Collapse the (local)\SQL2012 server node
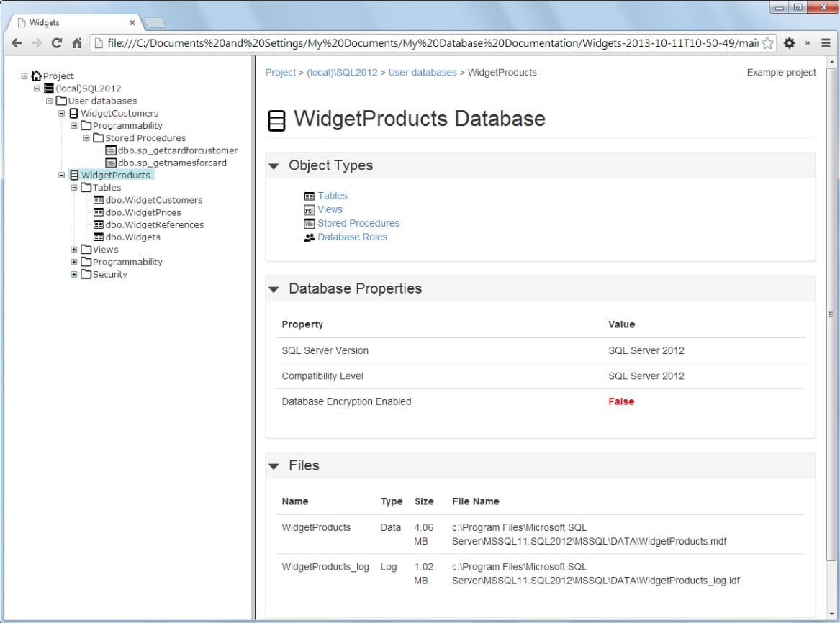This screenshot has height=623, width=840. coord(37,88)
